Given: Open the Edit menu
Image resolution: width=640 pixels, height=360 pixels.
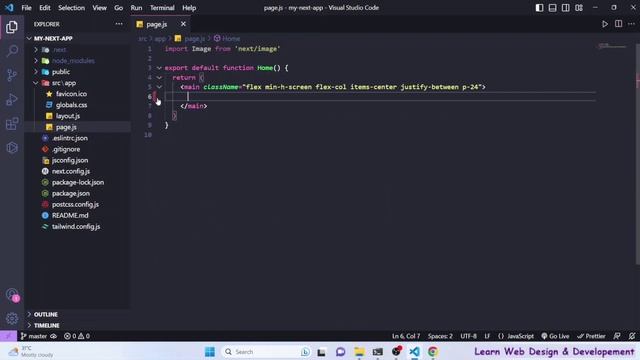Looking at the screenshot, I should [45, 8].
